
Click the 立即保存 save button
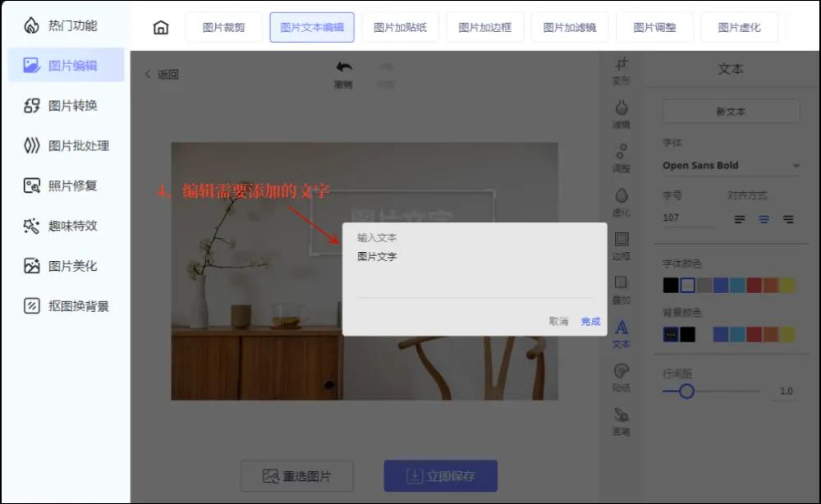click(x=441, y=475)
